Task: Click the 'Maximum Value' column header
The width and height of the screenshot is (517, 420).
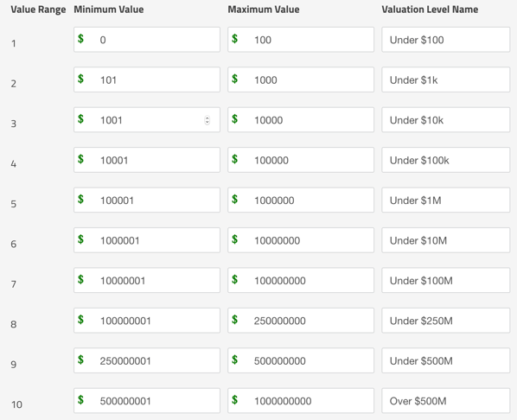Action: (x=264, y=10)
